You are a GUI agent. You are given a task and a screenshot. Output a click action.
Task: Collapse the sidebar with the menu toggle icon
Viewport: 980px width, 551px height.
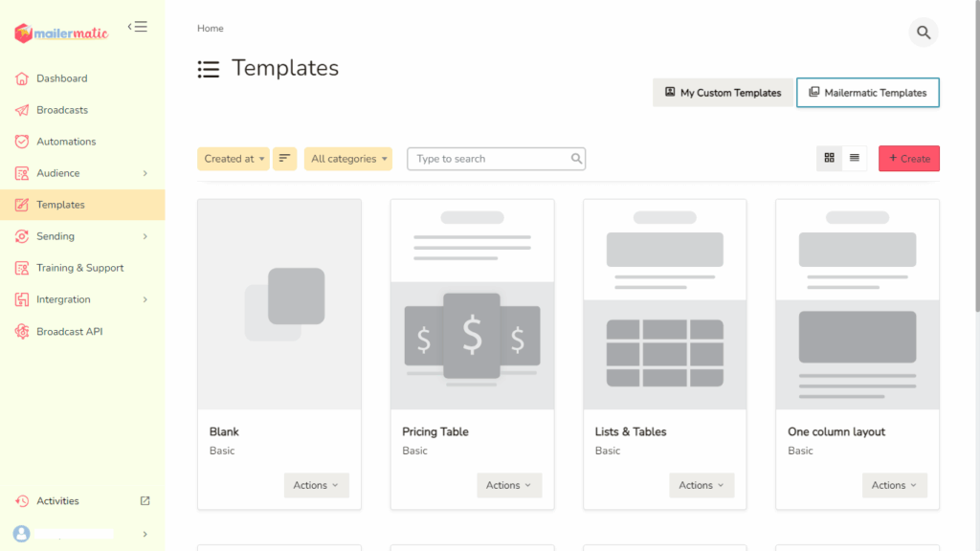pos(138,27)
